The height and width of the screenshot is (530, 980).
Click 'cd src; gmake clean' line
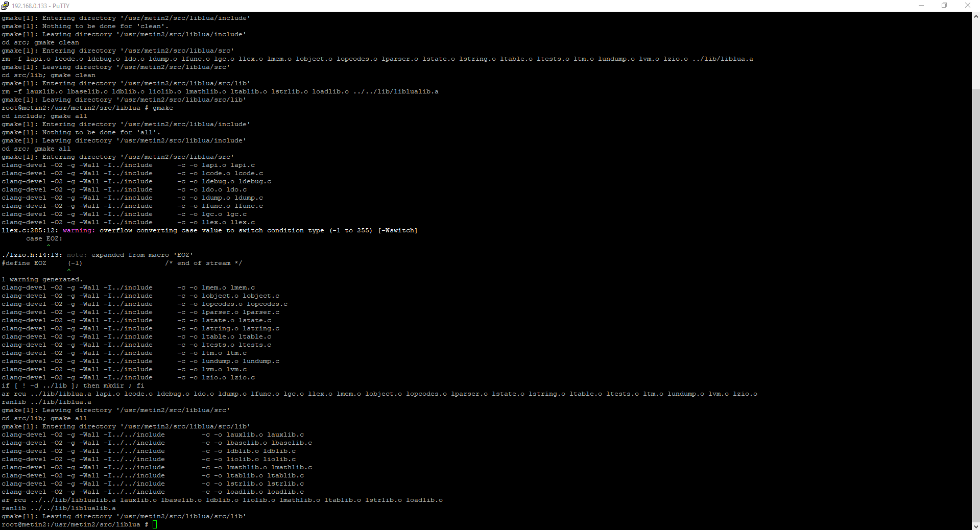[40, 42]
